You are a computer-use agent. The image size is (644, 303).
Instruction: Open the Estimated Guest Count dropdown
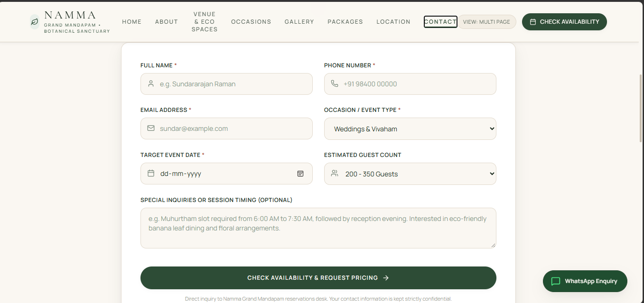click(410, 174)
